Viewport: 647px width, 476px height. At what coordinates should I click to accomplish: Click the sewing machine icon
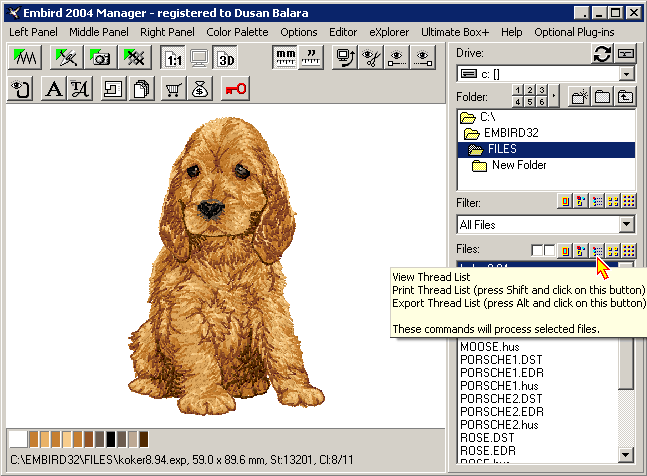(x=113, y=89)
